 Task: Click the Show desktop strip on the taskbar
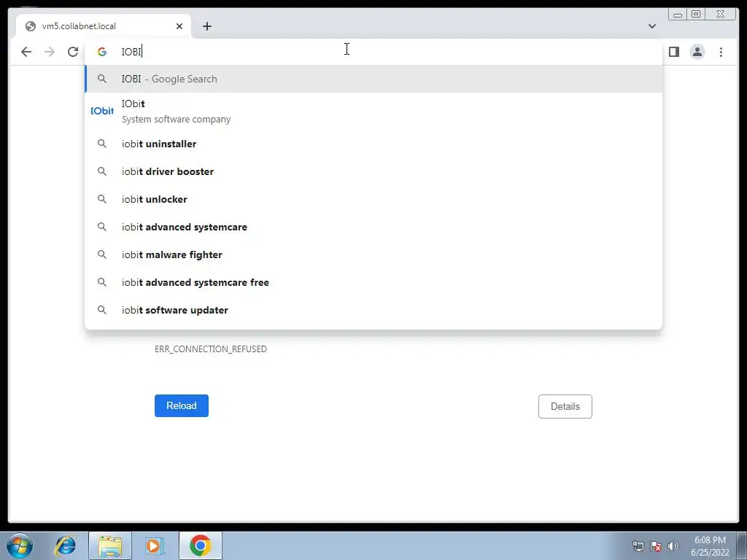point(743,545)
